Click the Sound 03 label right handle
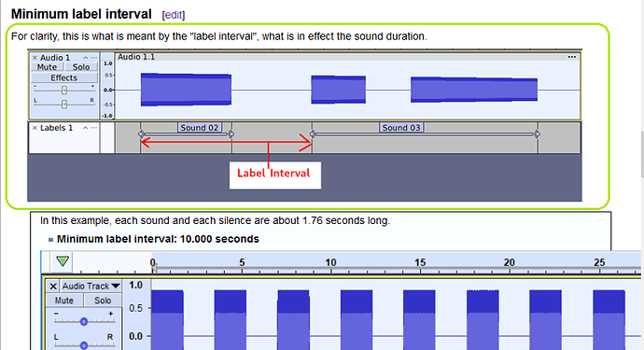The image size is (644, 350). pos(537,133)
